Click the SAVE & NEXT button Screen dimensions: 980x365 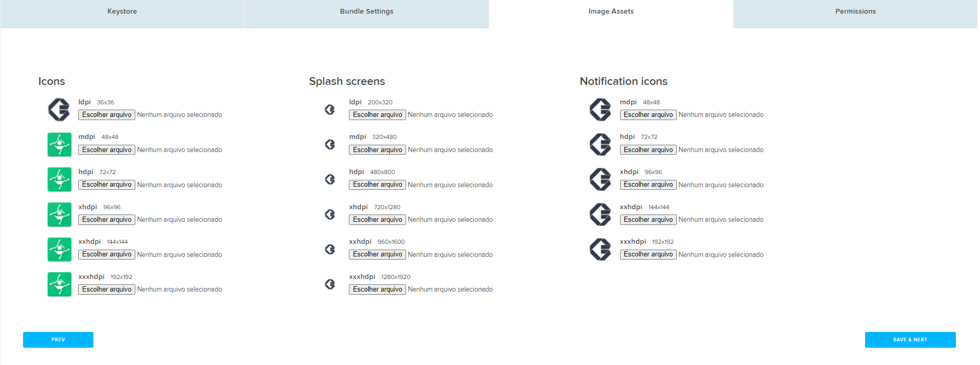click(x=910, y=340)
